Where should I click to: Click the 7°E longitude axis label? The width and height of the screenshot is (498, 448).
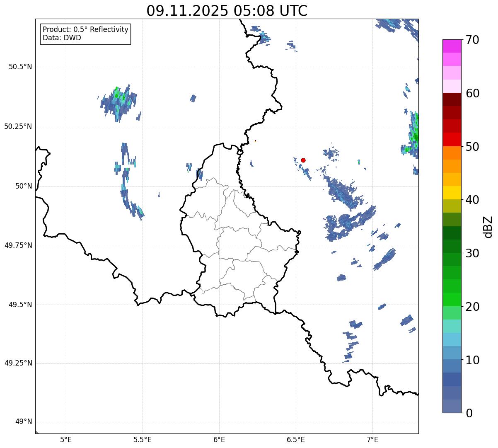point(372,439)
